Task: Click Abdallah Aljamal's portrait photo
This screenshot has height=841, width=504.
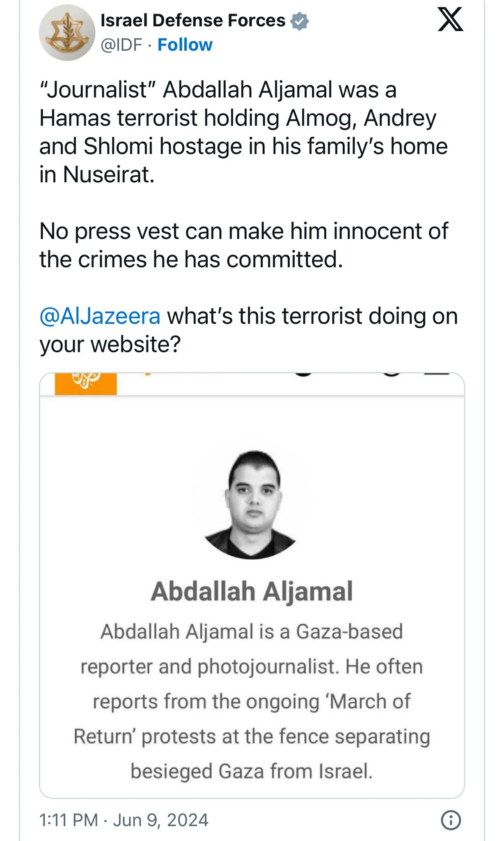Action: [251, 505]
